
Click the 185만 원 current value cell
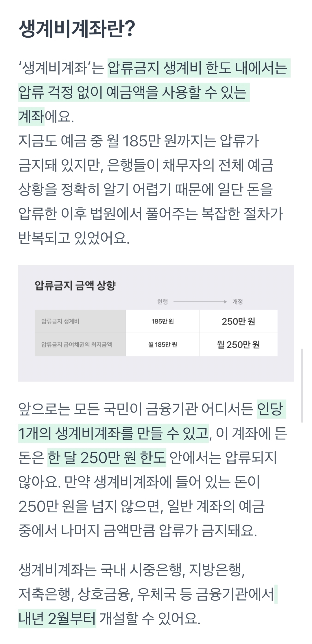pos(163,321)
